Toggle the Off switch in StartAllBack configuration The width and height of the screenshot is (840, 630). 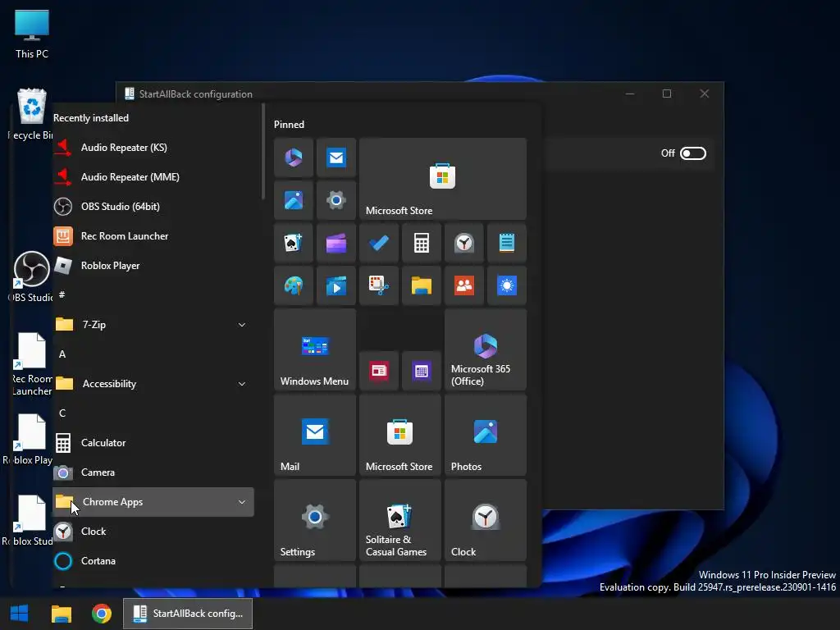(x=692, y=153)
